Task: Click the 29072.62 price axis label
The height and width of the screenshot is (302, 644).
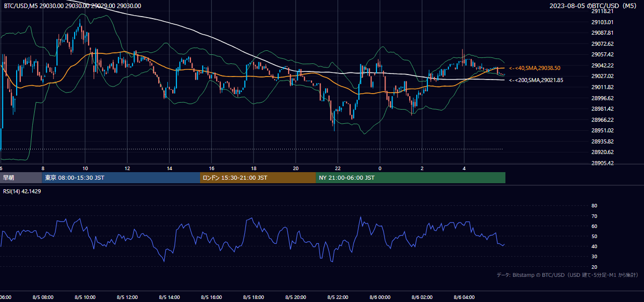Action: click(x=602, y=44)
